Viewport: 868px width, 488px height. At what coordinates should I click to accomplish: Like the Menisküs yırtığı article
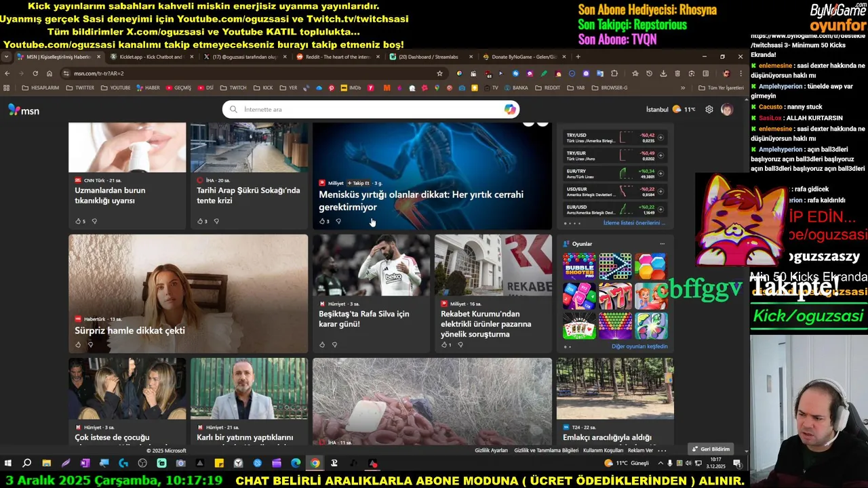pos(322,221)
